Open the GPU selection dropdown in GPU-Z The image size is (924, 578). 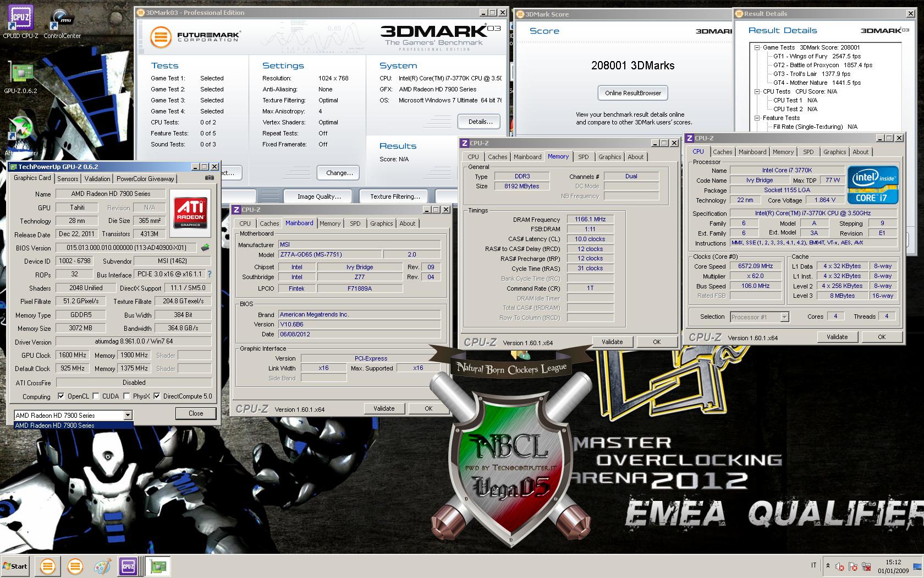tap(128, 415)
